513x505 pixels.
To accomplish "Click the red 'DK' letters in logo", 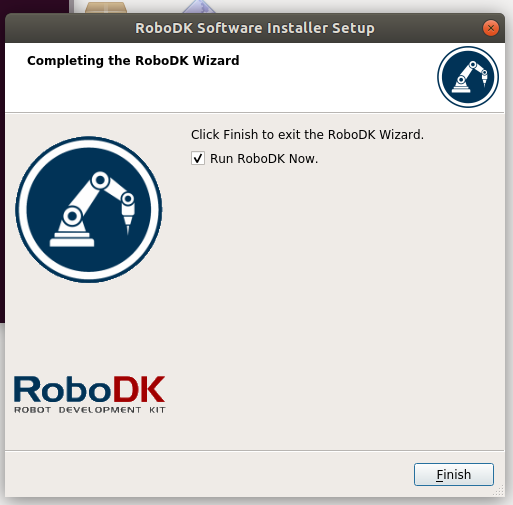I will pyautogui.click(x=139, y=389).
